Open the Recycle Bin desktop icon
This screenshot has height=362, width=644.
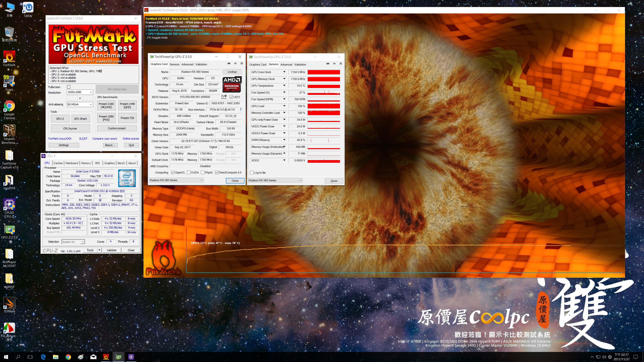point(9,34)
